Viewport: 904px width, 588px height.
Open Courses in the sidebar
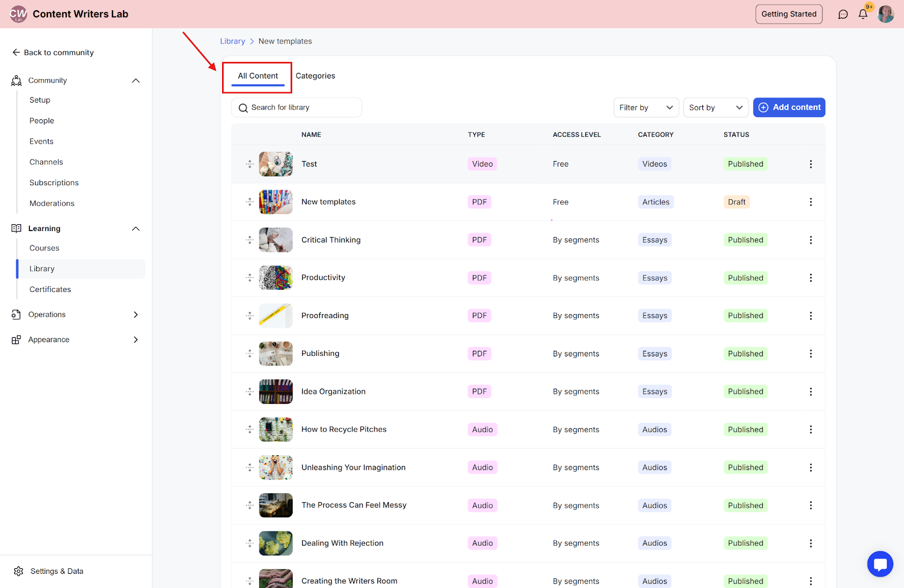44,249
